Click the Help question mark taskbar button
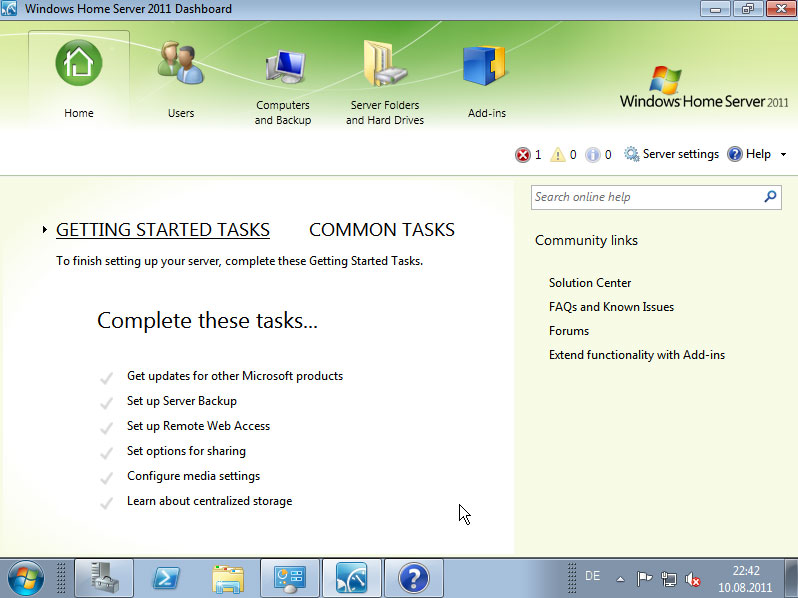 click(x=414, y=578)
